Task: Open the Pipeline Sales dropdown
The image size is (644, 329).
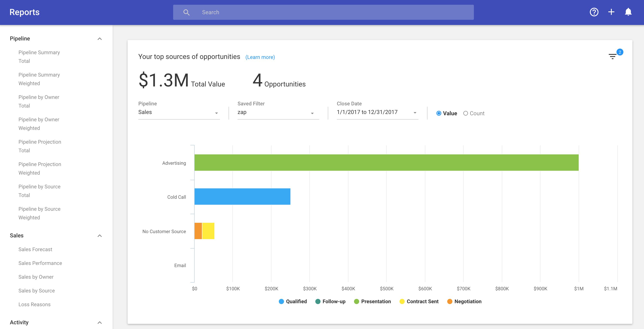Action: point(179,112)
